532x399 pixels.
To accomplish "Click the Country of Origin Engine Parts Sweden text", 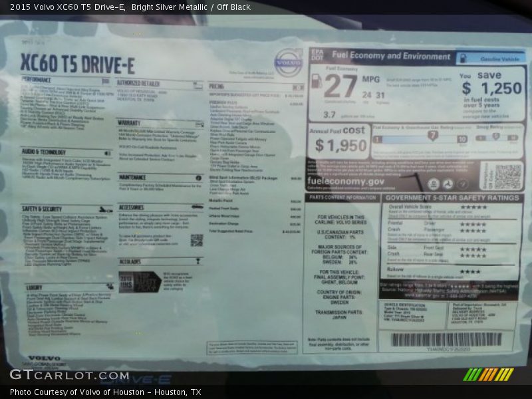I will (339, 297).
